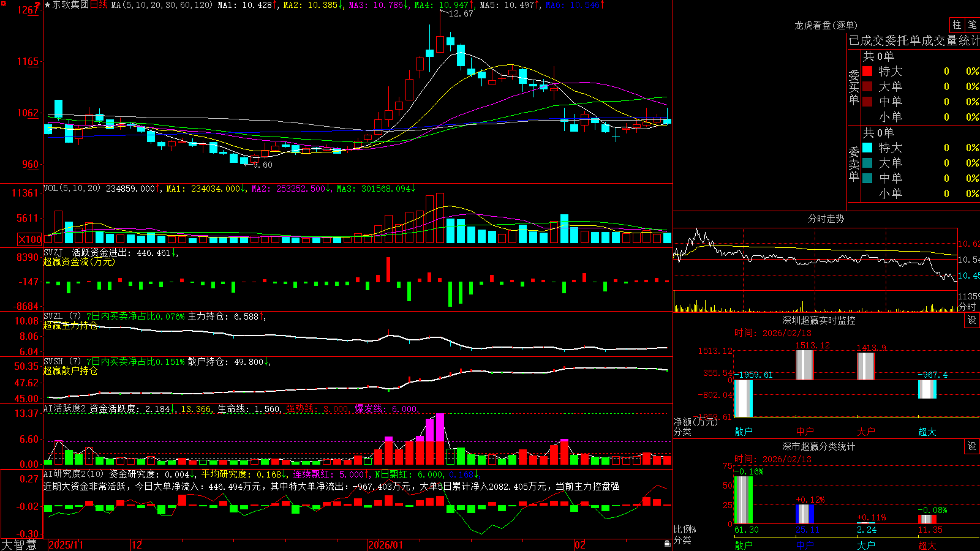Open 设 settings for 深市超赢分类统计
The height and width of the screenshot is (551, 980).
[x=972, y=446]
